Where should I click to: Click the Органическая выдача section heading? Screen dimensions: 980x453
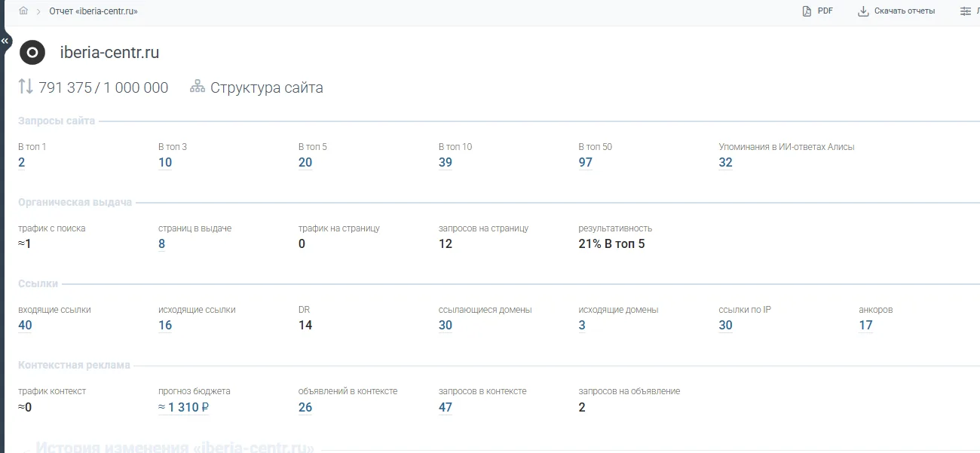(75, 202)
